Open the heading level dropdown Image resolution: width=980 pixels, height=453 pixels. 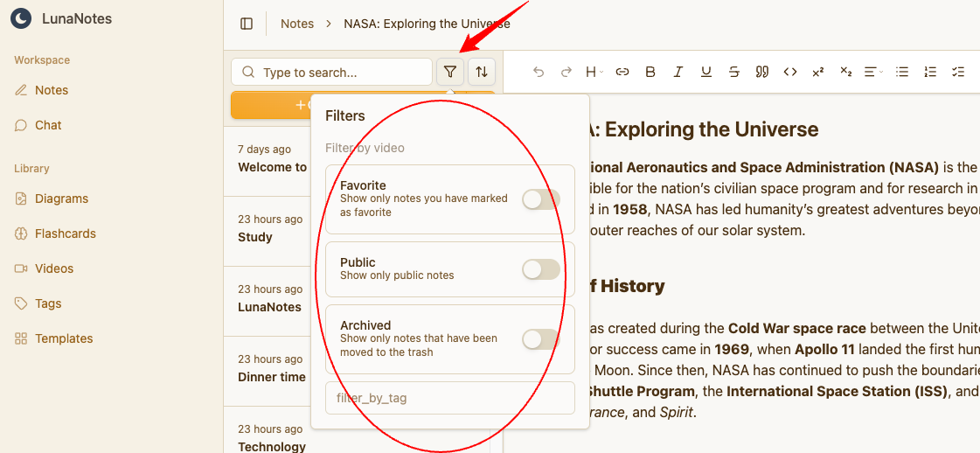pyautogui.click(x=594, y=72)
